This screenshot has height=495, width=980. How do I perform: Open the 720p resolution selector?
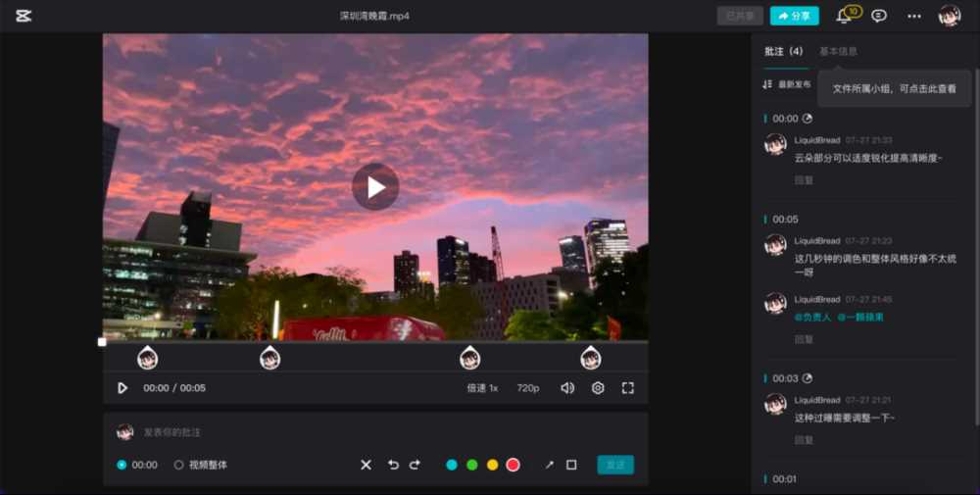tap(528, 388)
